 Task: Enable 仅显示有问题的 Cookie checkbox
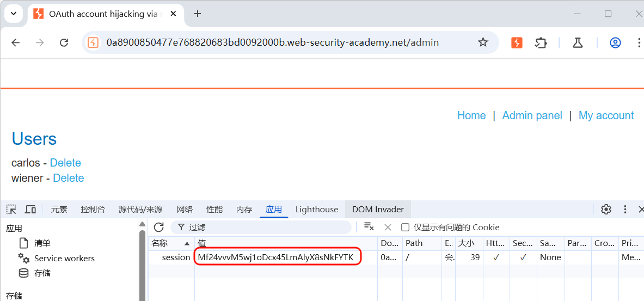click(405, 228)
